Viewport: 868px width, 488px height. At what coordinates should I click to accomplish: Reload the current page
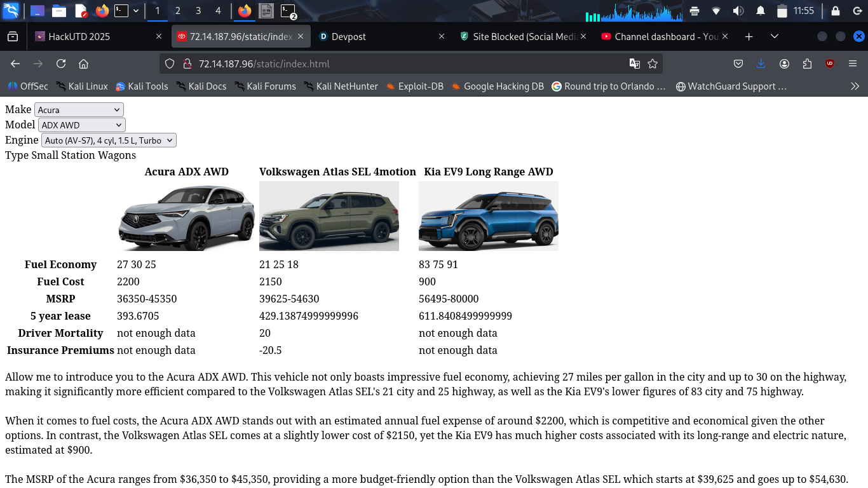61,64
